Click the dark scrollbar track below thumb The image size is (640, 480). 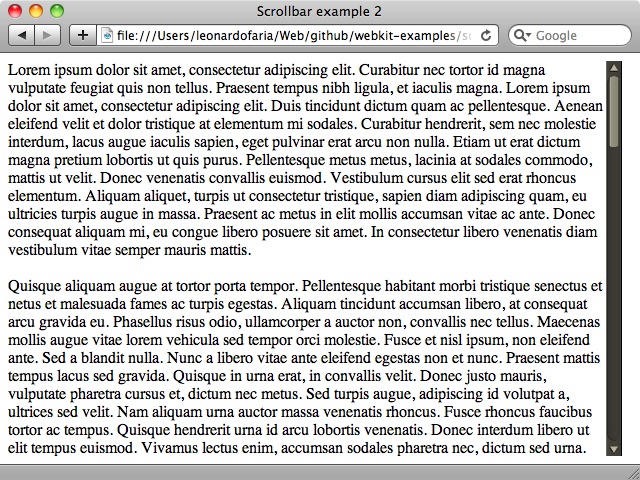point(614,294)
